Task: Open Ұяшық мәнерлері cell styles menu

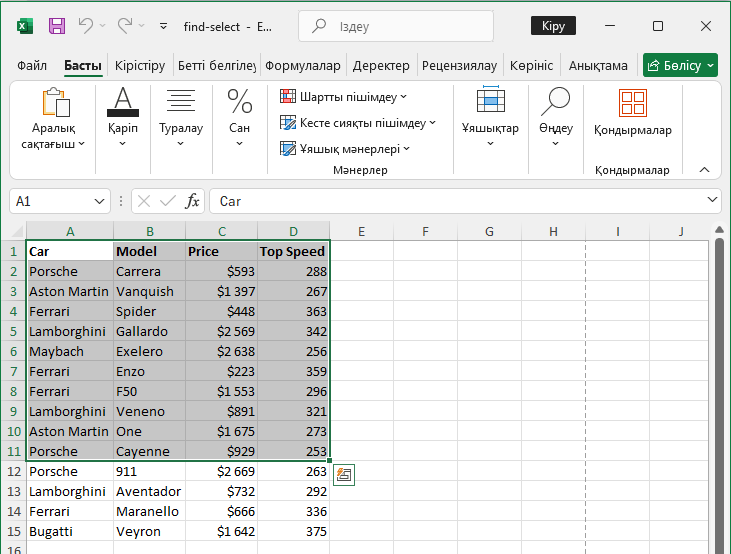Action: [345, 149]
